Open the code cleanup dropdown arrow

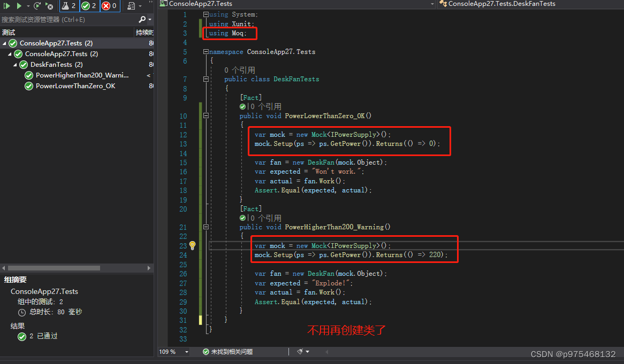click(307, 352)
